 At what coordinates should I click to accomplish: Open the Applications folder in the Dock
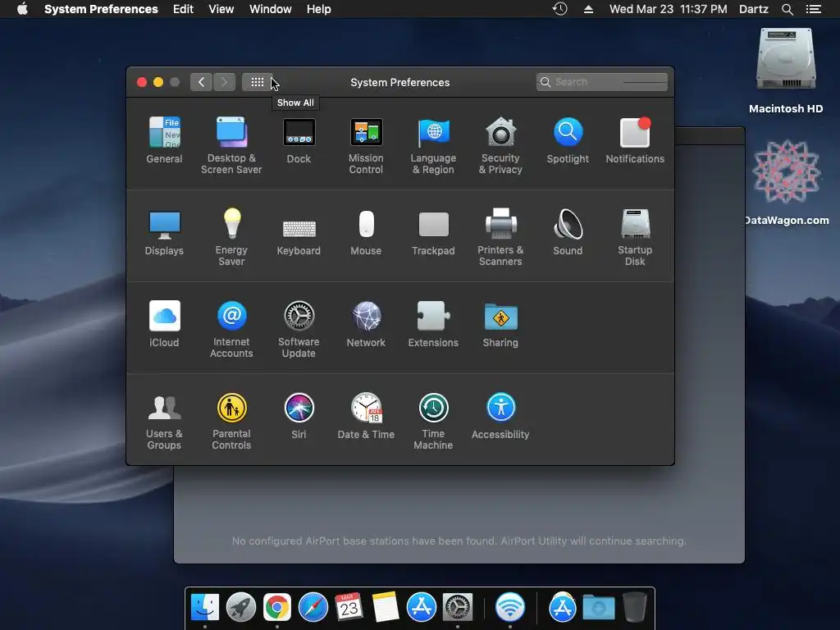click(x=563, y=608)
